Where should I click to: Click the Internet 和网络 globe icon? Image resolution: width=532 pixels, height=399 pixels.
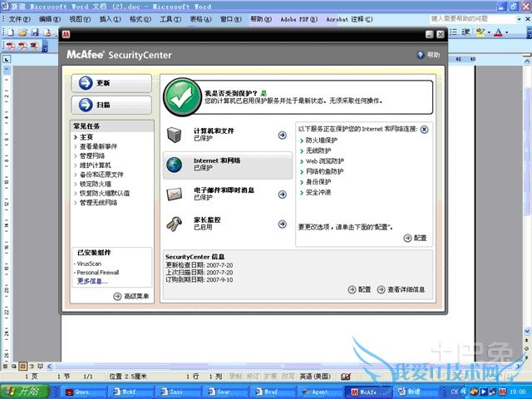coord(175,165)
